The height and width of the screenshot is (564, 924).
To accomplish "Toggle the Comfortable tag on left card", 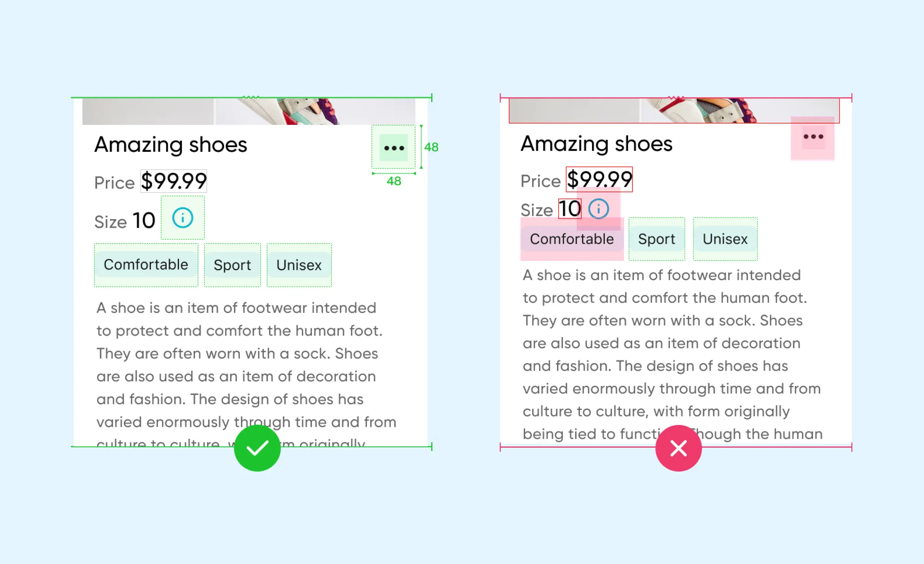I will tap(146, 264).
